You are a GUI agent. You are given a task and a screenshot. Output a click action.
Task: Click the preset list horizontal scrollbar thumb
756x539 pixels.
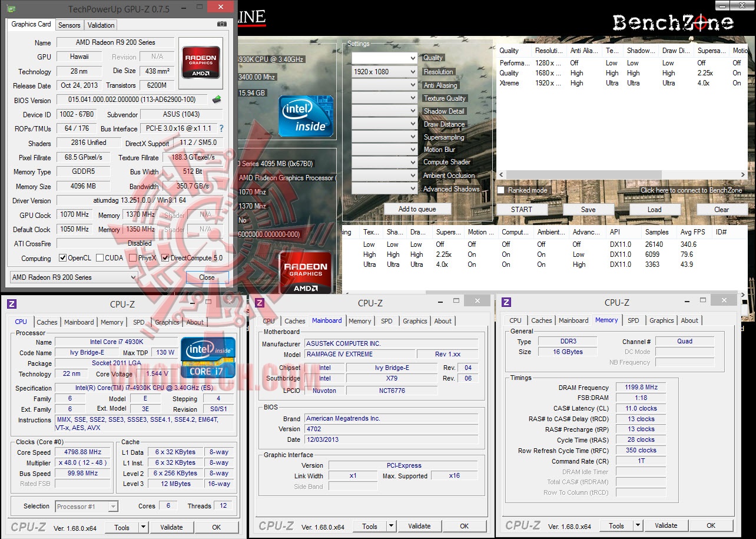click(583, 175)
